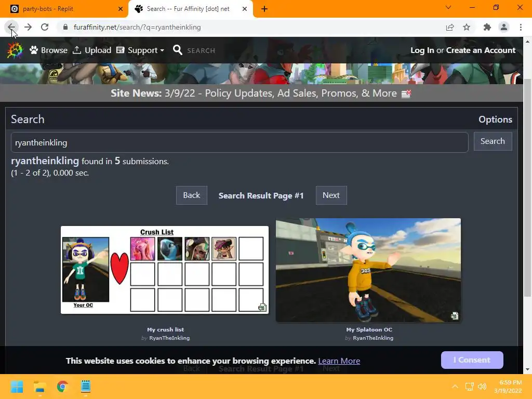Viewport: 532px width, 399px height.
Task: Switch to the party-bots Replit tab
Action: 64,9
